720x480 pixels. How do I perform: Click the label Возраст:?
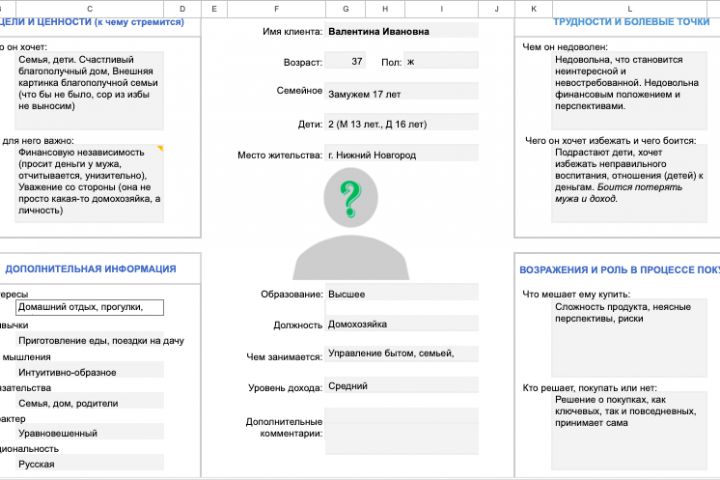(303, 62)
